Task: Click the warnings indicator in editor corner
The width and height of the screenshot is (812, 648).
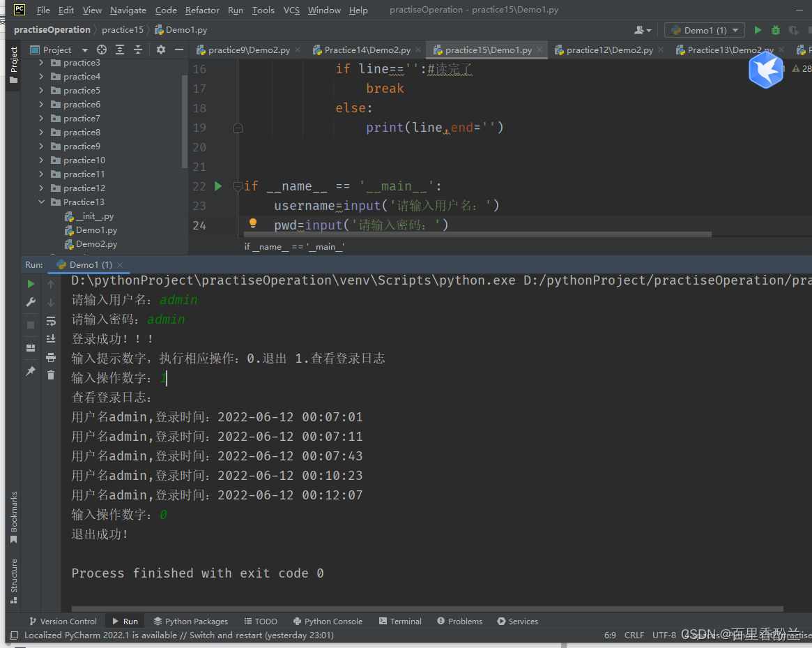Action: [x=802, y=68]
